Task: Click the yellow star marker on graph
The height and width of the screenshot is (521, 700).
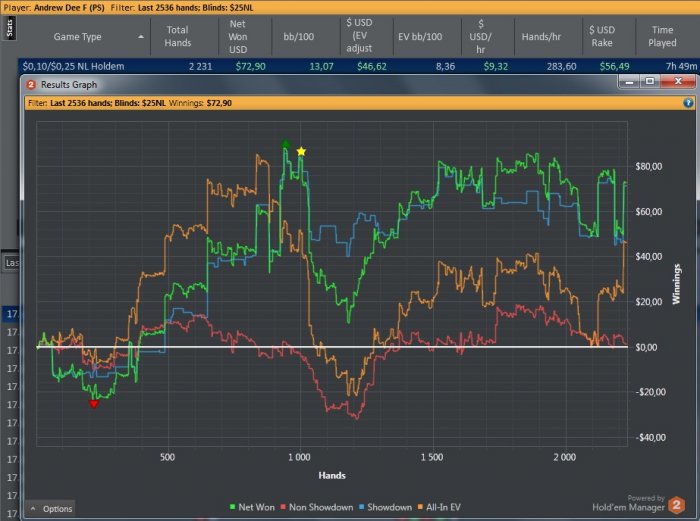Action: point(301,152)
